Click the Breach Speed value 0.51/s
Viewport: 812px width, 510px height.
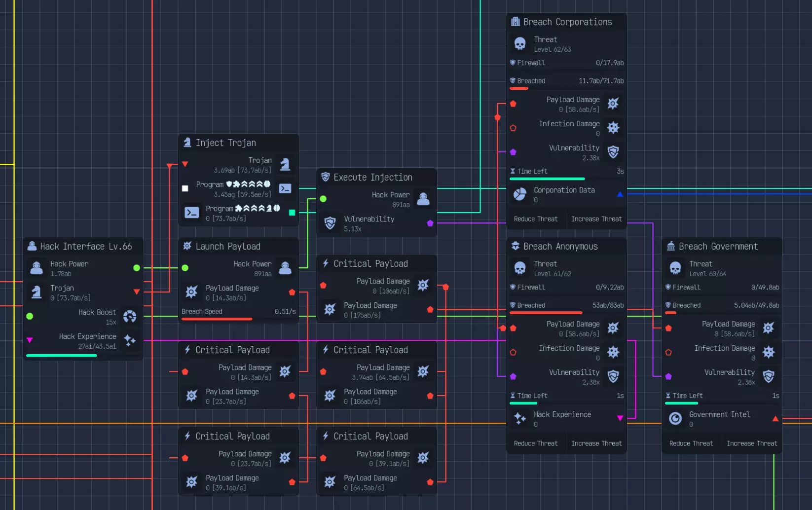tap(285, 312)
